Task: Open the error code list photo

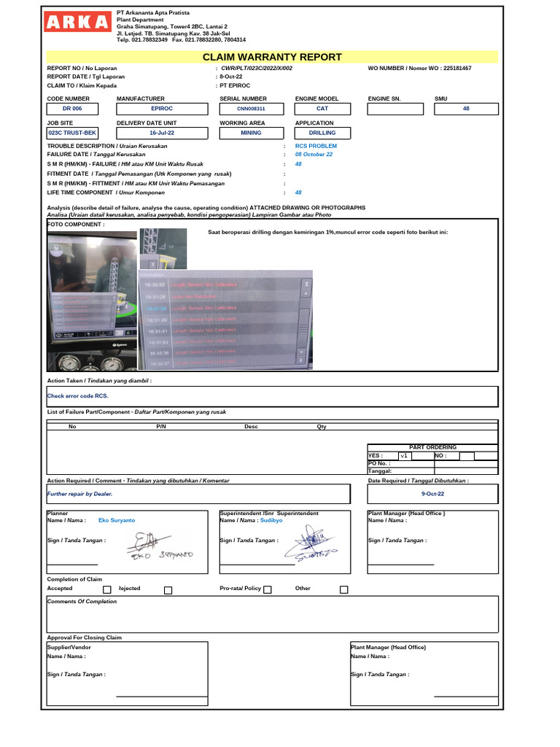Action: pyautogui.click(x=225, y=320)
